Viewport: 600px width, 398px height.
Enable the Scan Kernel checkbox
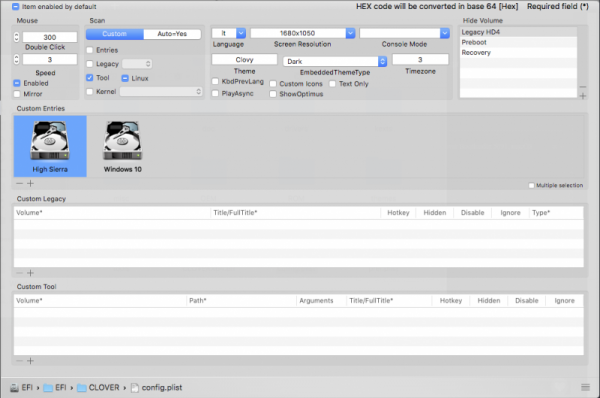click(90, 91)
